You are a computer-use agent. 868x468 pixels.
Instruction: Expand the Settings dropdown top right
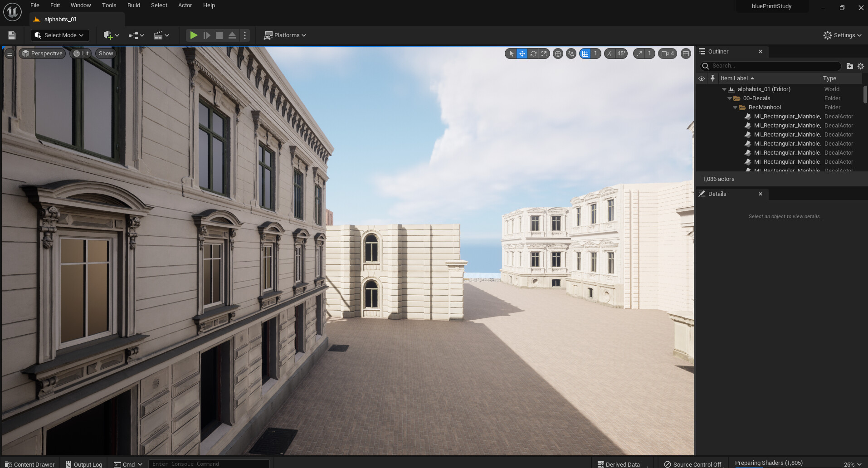tap(842, 35)
